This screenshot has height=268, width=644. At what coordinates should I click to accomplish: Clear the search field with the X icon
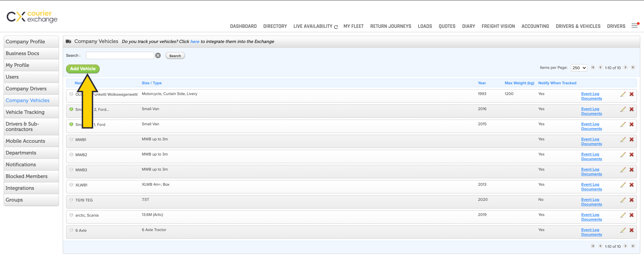coord(158,55)
